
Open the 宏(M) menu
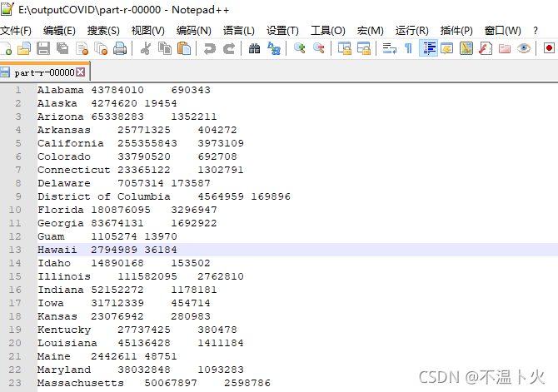point(370,31)
